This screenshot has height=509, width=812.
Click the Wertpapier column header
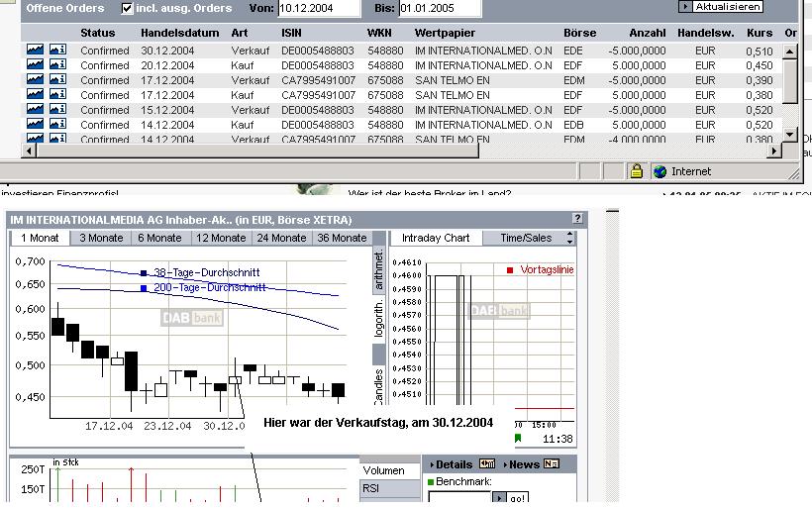[x=445, y=33]
